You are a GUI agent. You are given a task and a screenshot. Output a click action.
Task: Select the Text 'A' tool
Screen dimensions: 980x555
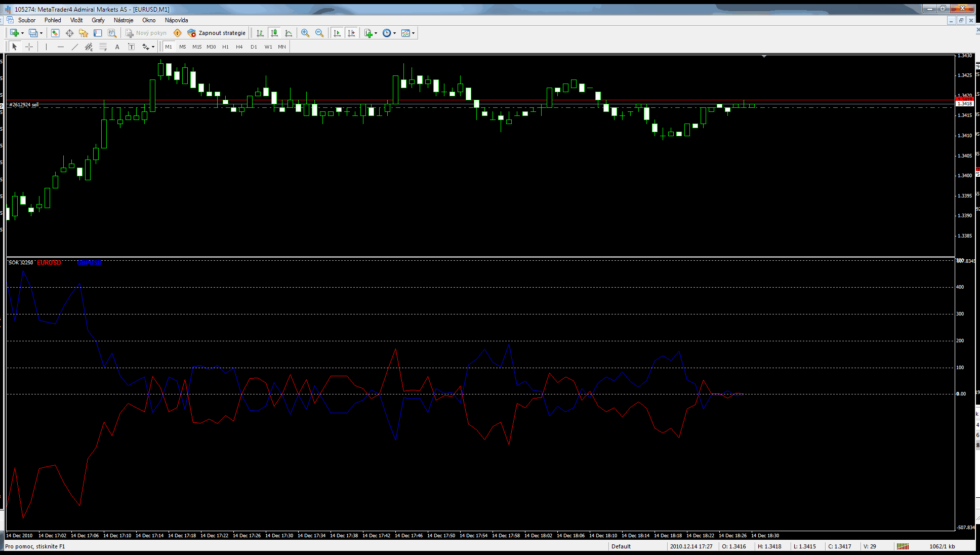point(117,47)
